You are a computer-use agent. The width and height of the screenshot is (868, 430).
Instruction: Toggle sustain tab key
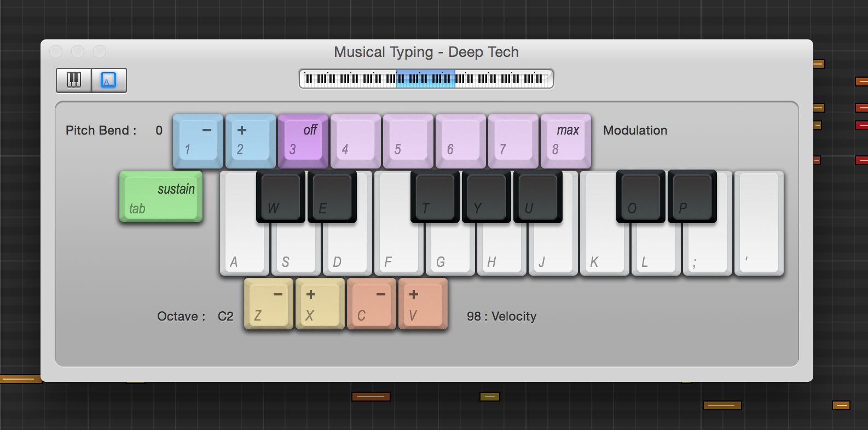161,197
